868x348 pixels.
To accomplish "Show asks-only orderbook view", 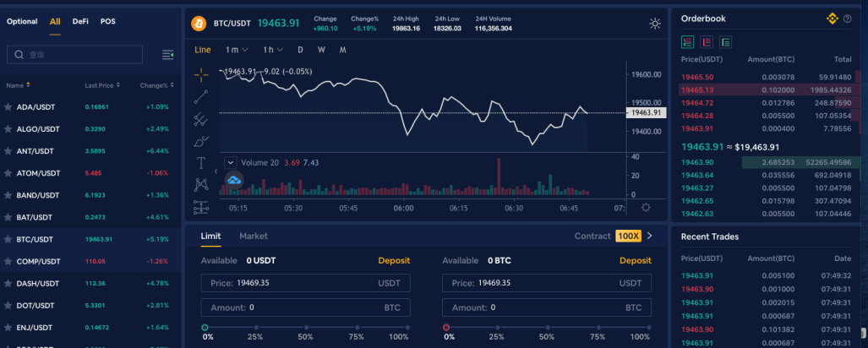I will [x=707, y=41].
